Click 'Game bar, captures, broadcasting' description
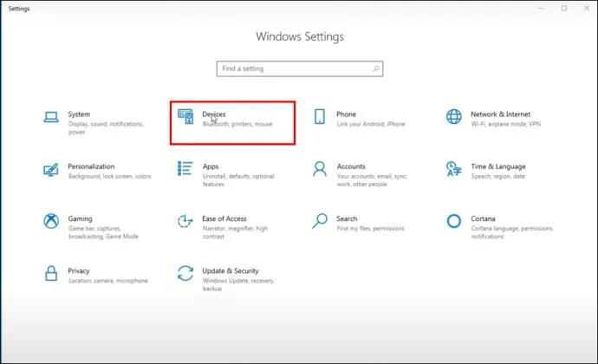This screenshot has height=364, width=598. (x=103, y=232)
